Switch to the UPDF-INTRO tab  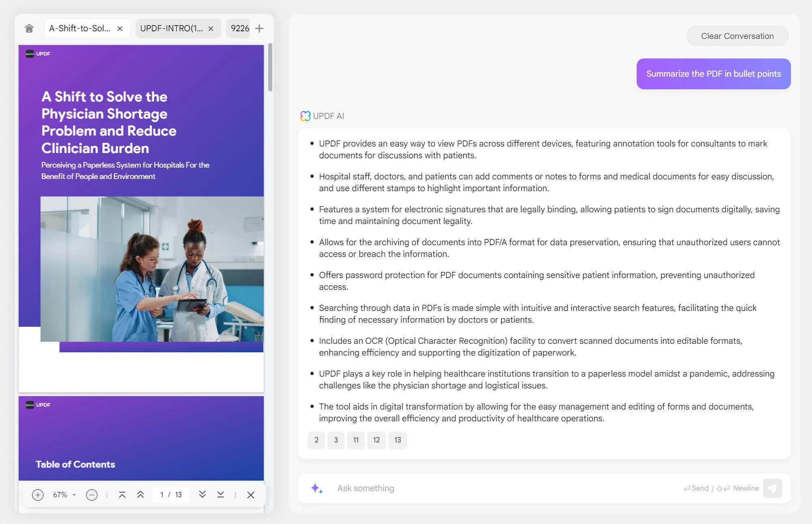click(171, 28)
